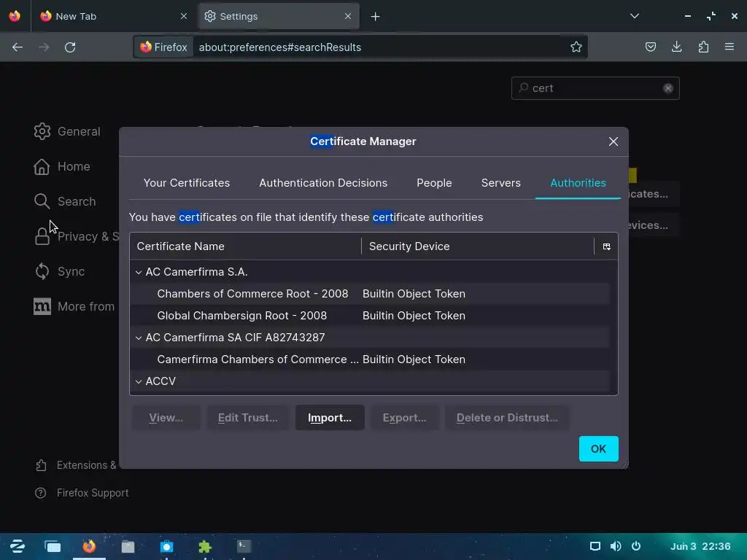Switch to Servers tab
Viewport: 747px width, 560px height.
tap(500, 183)
